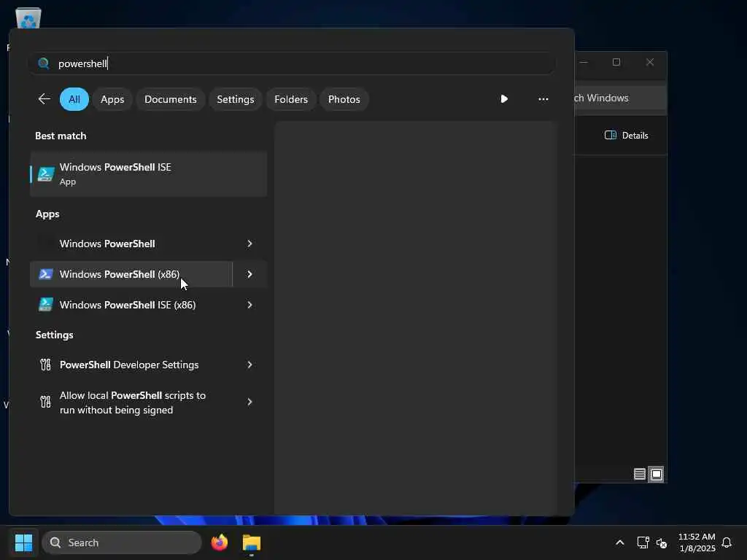This screenshot has width=747, height=560.
Task: Switch to the Folders filter
Action: tap(291, 99)
